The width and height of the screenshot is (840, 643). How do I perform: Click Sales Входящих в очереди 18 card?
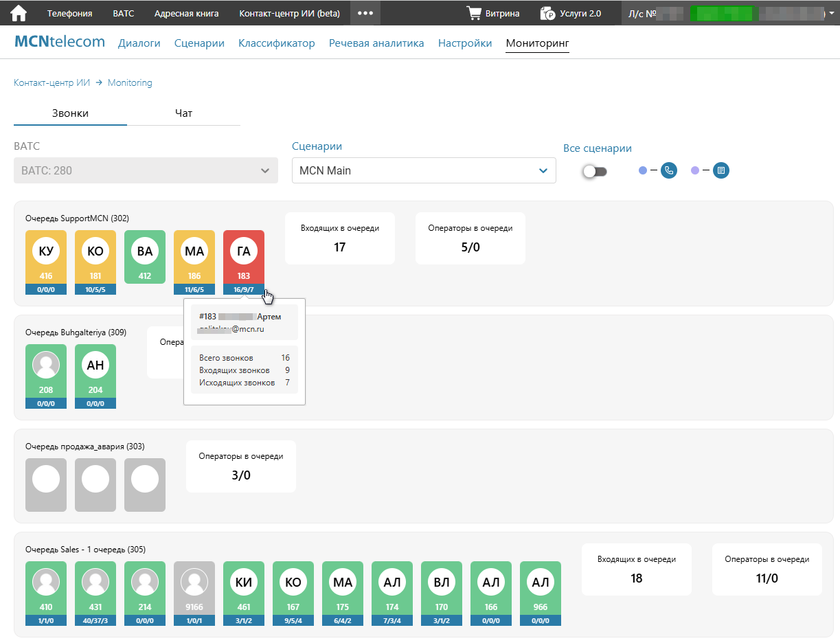(637, 569)
